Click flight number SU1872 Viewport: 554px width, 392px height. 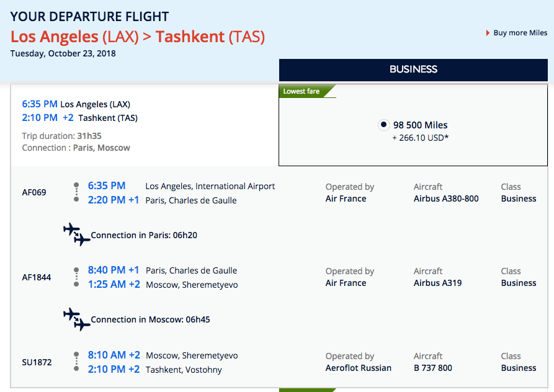[37, 362]
